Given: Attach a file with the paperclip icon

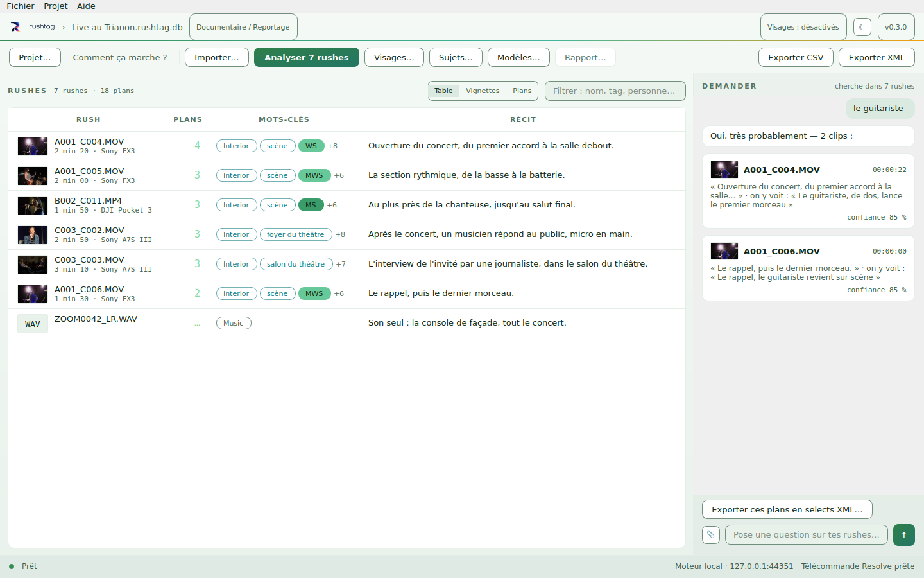Looking at the screenshot, I should tap(711, 535).
